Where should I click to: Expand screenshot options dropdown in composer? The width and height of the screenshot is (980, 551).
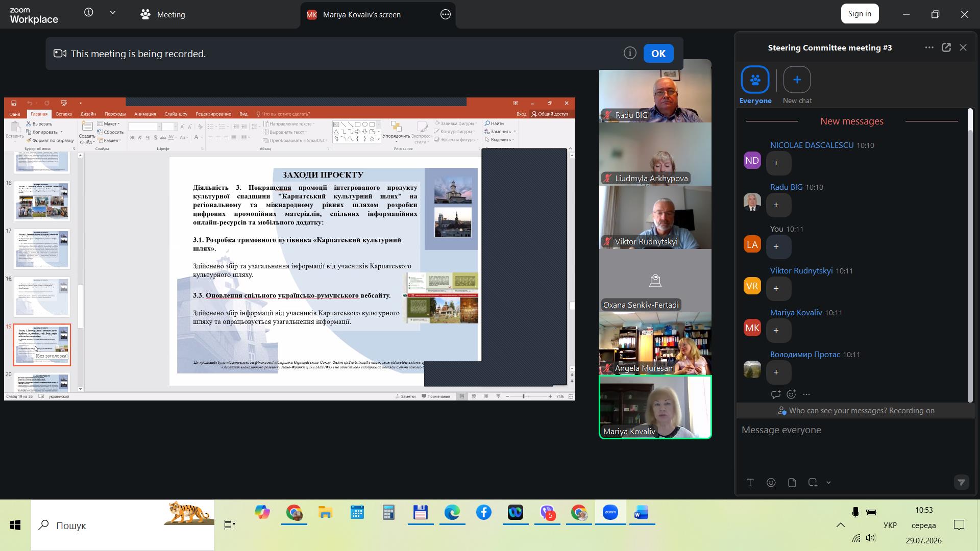point(828,483)
